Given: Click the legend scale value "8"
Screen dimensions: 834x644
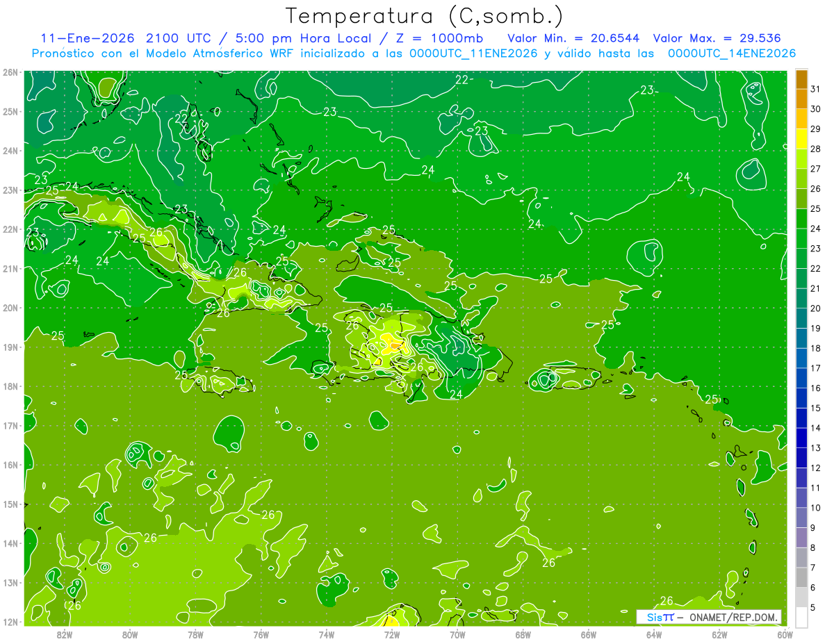Looking at the screenshot, I should [x=813, y=547].
